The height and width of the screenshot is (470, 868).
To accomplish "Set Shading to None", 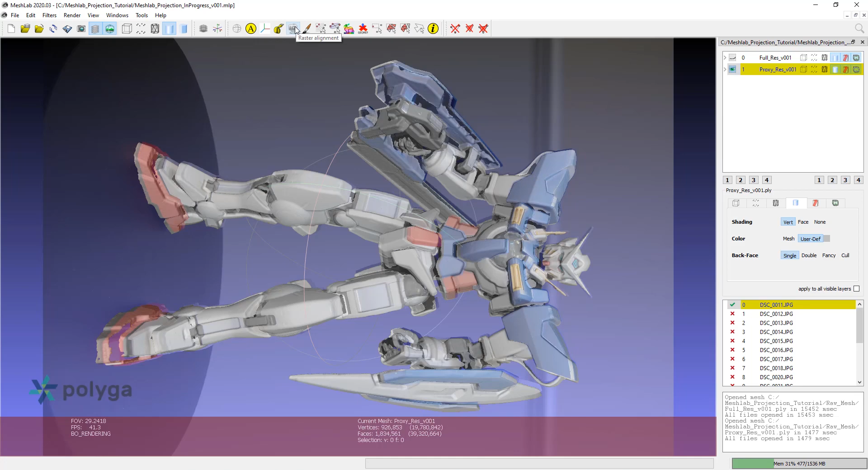I will click(820, 222).
